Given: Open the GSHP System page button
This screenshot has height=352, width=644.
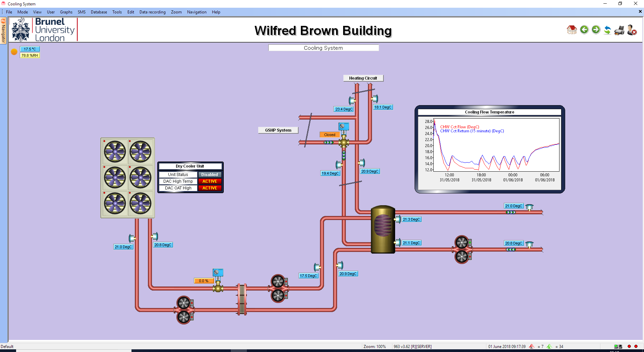Looking at the screenshot, I should click(x=278, y=130).
